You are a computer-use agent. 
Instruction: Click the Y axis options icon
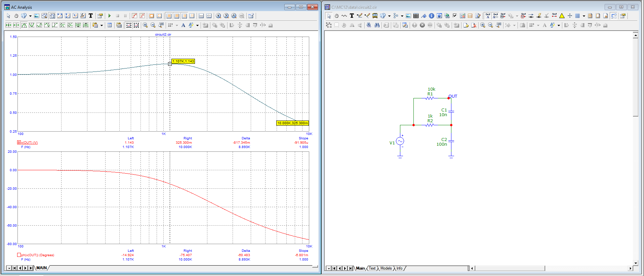point(226,16)
